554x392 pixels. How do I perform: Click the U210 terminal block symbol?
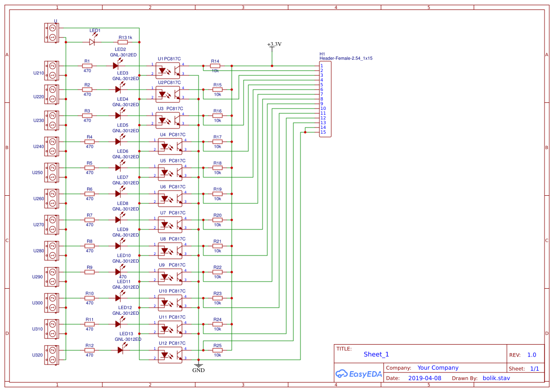coord(51,70)
